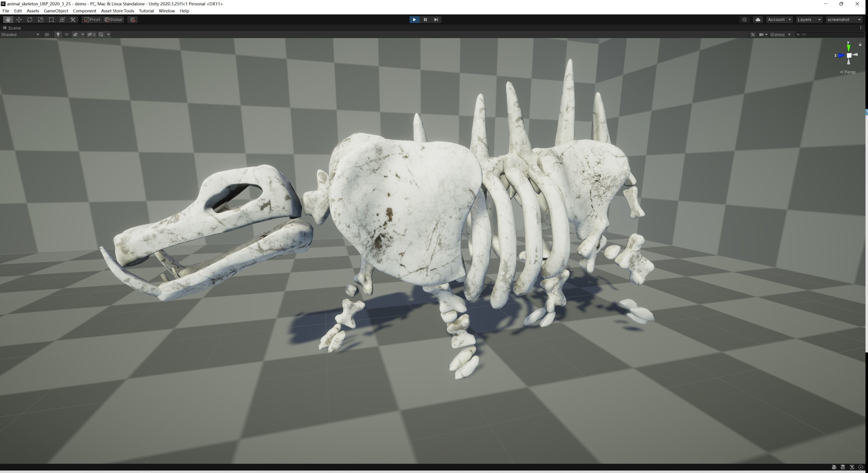Open the Tutorial menu
The width and height of the screenshot is (868, 473).
[x=146, y=11]
